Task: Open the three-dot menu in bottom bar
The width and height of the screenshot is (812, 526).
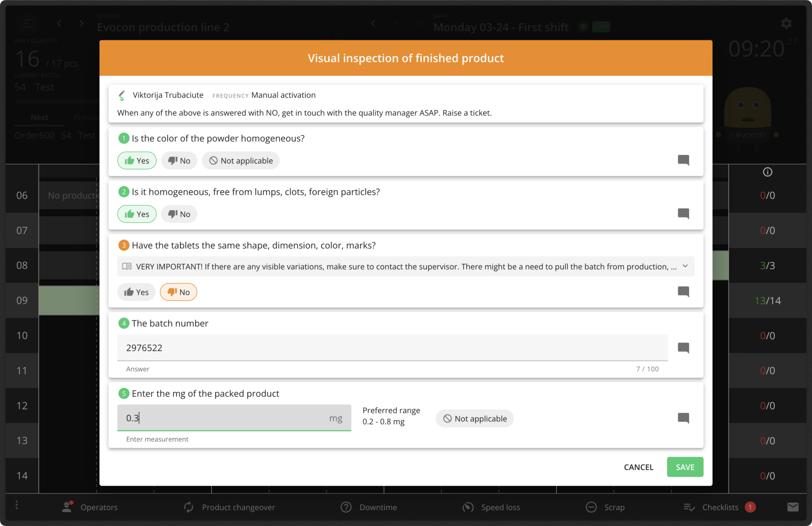Action: click(17, 505)
